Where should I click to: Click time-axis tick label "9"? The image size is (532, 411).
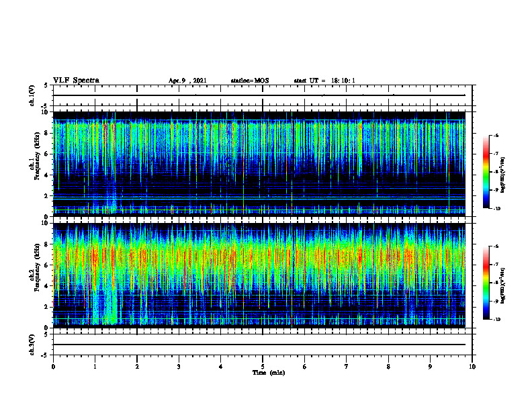pyautogui.click(x=430, y=367)
